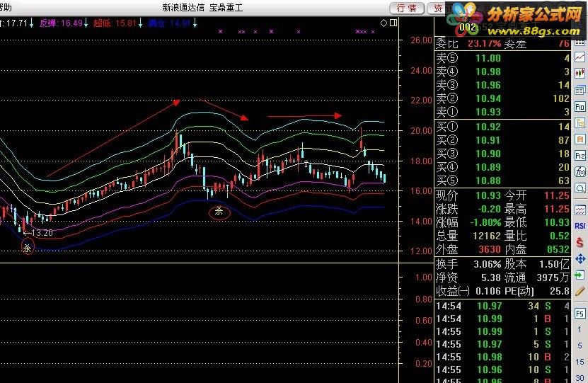
Task: Click the F12 trading icon
Action: tap(580, 155)
